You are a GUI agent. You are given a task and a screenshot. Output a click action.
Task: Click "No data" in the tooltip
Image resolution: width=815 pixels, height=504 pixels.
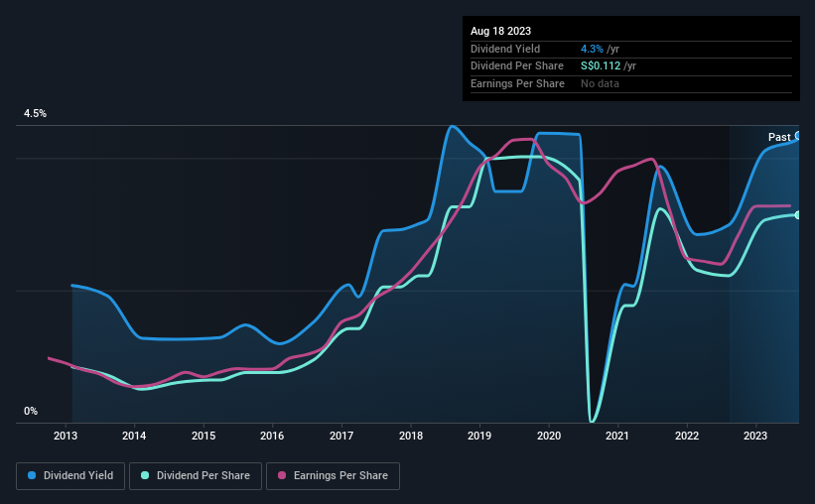click(601, 83)
